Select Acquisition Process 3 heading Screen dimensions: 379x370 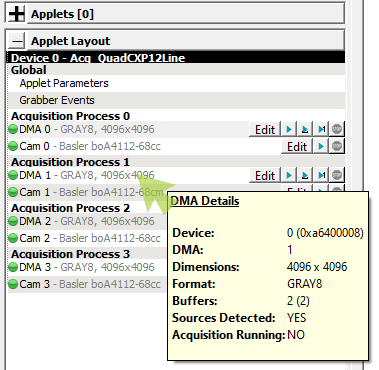tap(70, 254)
